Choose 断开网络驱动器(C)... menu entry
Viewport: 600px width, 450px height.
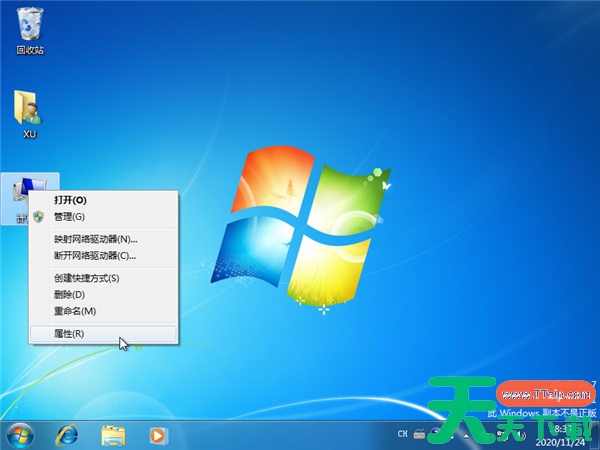point(95,255)
